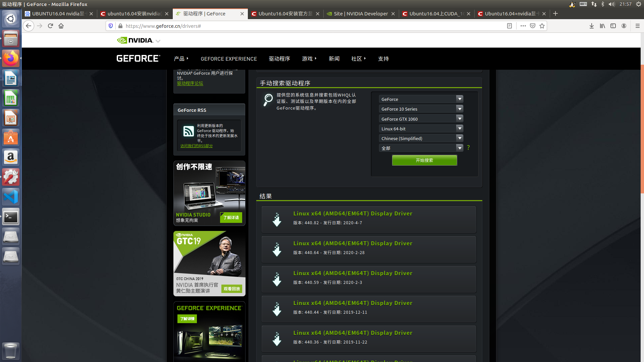Open GEFORCE EXPERIENCE in the nav bar
The image size is (644, 362).
(x=229, y=59)
